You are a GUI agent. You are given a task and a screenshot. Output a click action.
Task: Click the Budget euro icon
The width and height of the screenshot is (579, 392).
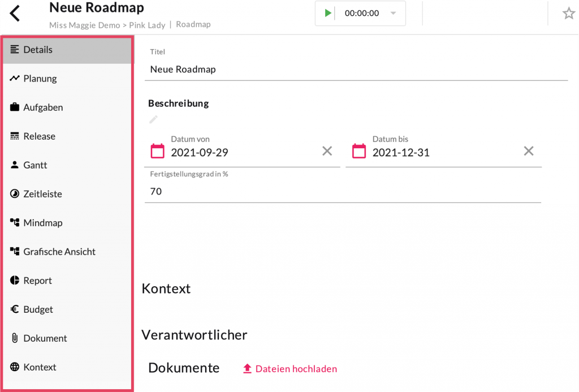pyautogui.click(x=15, y=309)
